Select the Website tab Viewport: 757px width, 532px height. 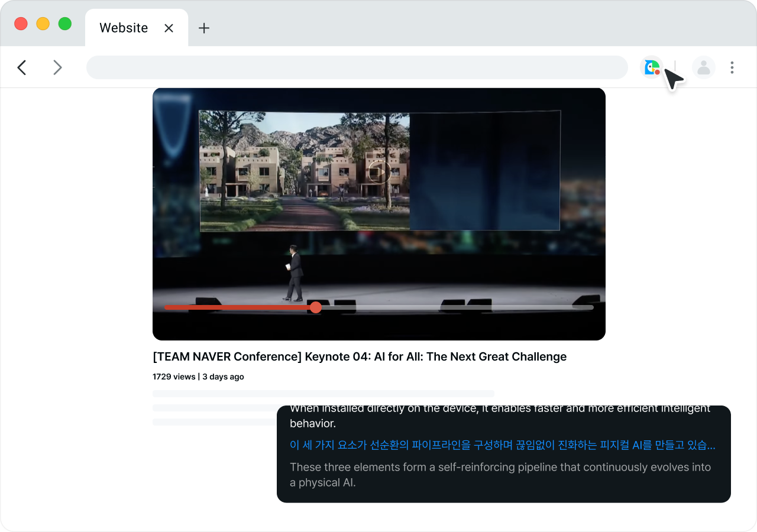124,28
